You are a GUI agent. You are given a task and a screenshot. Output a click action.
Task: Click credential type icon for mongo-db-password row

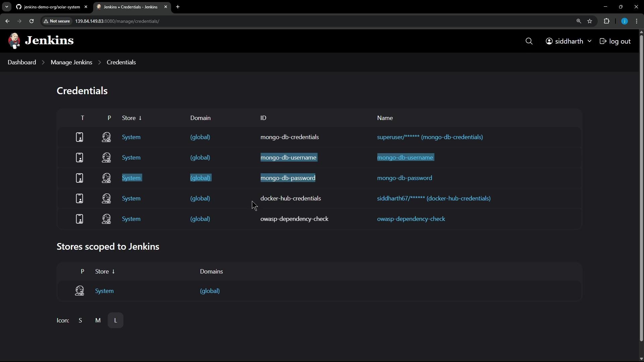(x=79, y=178)
